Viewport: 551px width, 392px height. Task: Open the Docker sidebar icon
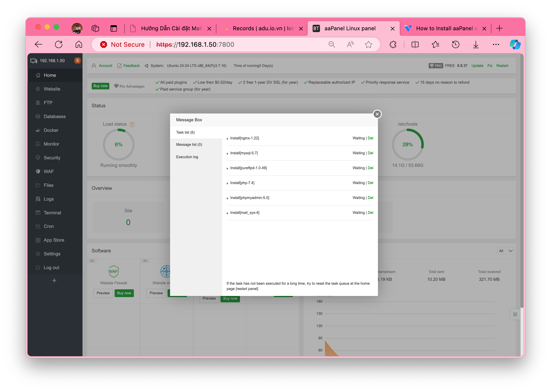[x=38, y=130]
